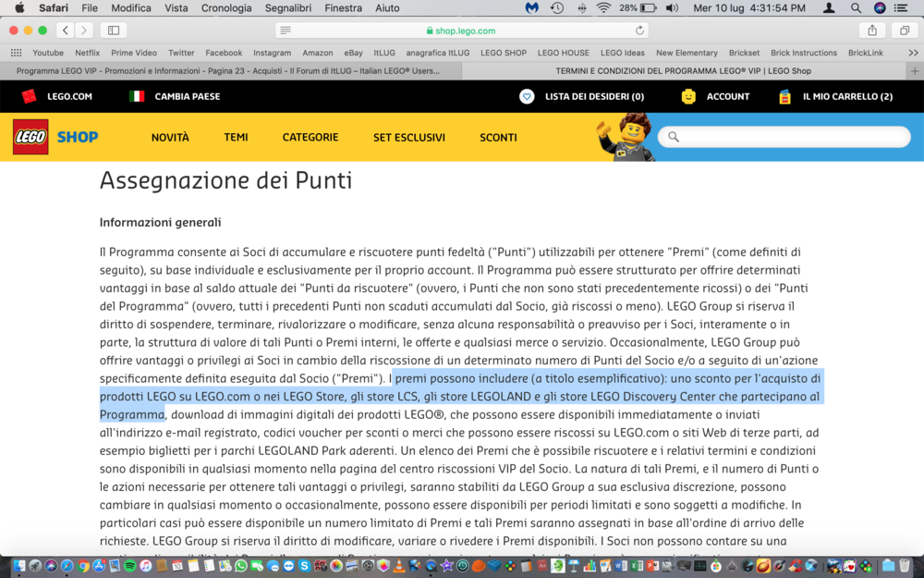Screen dimensions: 924x578
Task: Click the Italian flag icon
Action: click(x=137, y=96)
